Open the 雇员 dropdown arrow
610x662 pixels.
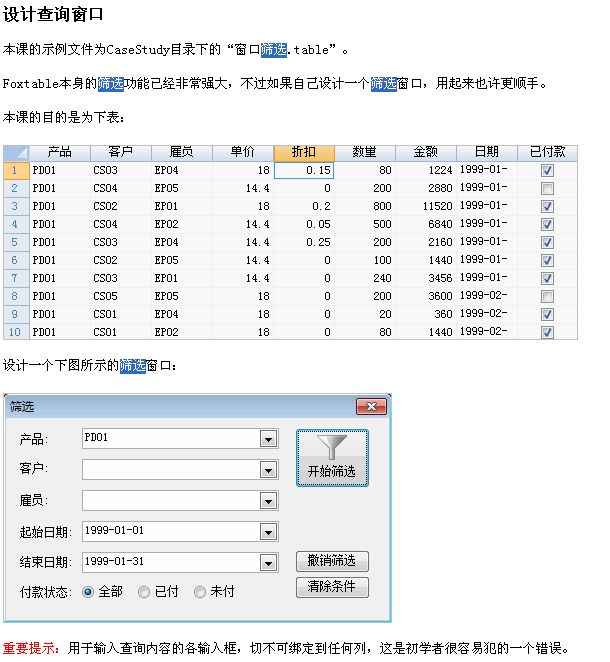pos(267,501)
